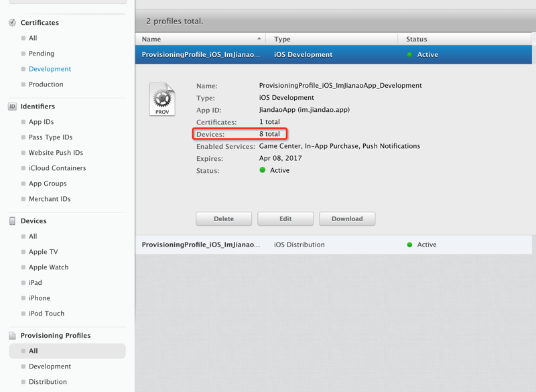Open iPhone devices list

[40, 298]
